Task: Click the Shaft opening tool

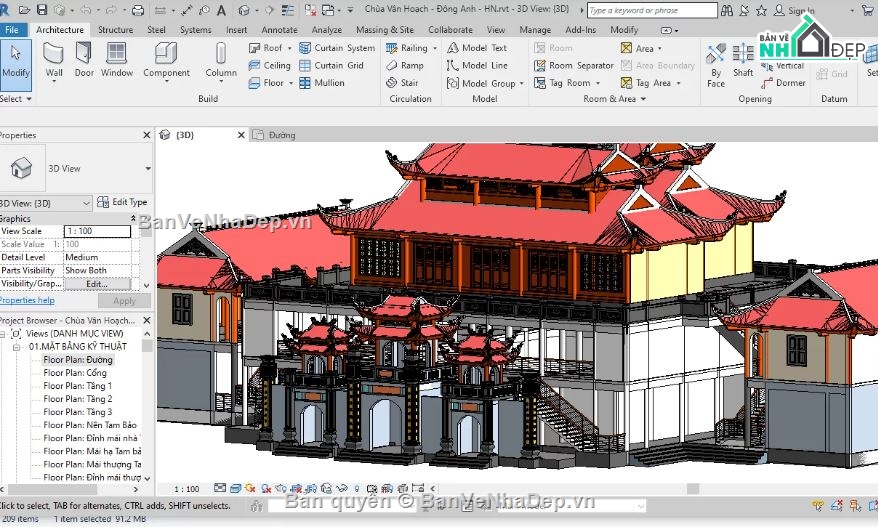Action: (743, 59)
